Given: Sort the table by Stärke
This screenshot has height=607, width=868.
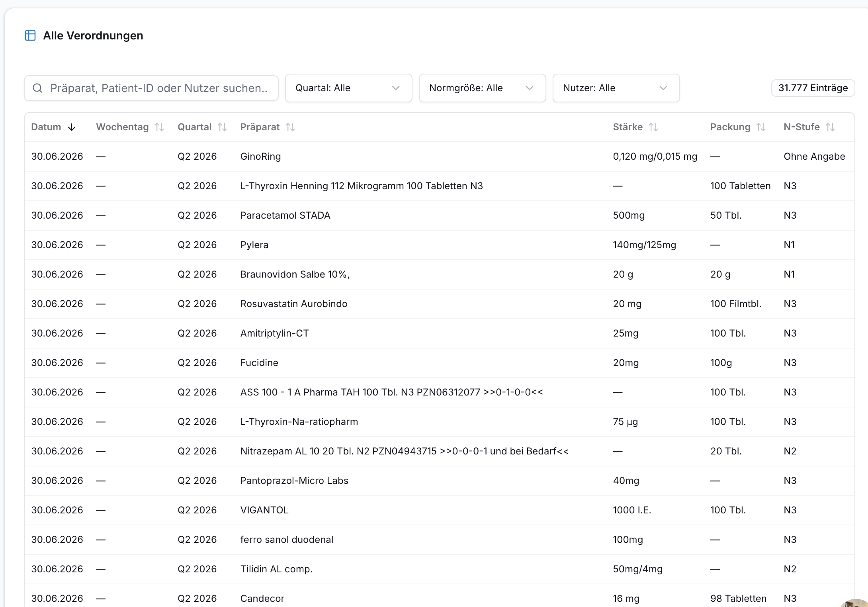Looking at the screenshot, I should (x=653, y=127).
